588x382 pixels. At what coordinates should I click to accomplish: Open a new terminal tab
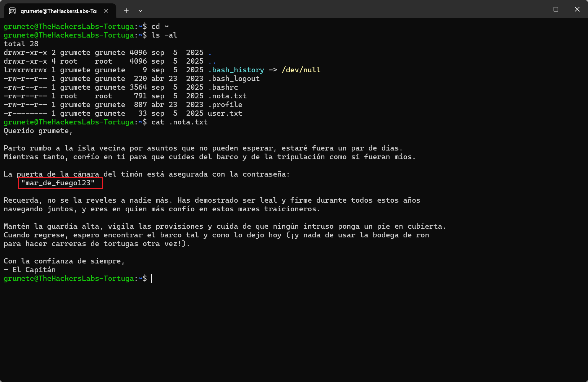[x=126, y=11]
